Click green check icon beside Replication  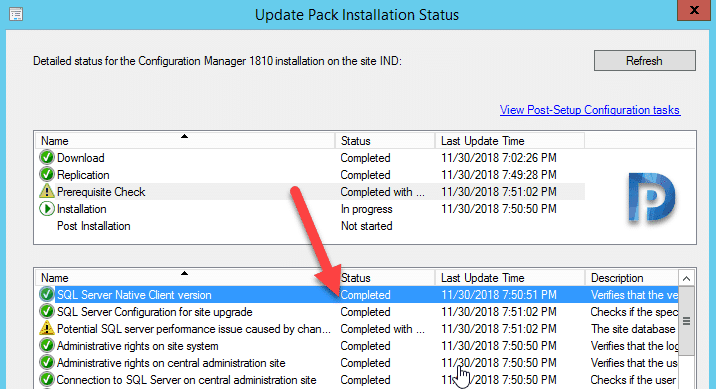(47, 174)
